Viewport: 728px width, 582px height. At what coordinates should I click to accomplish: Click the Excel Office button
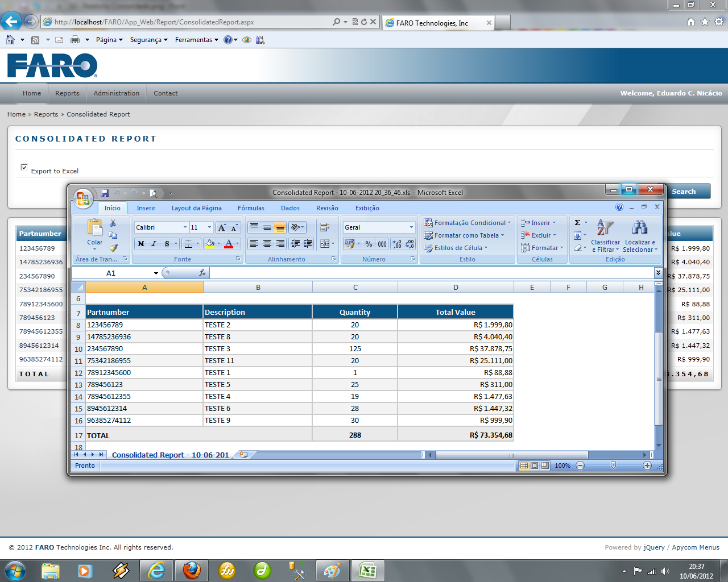tap(83, 198)
